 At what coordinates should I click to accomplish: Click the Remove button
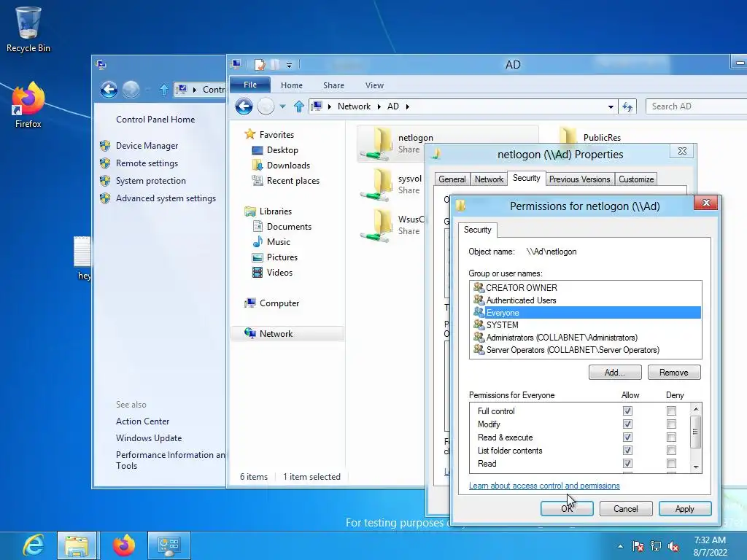[x=674, y=373]
